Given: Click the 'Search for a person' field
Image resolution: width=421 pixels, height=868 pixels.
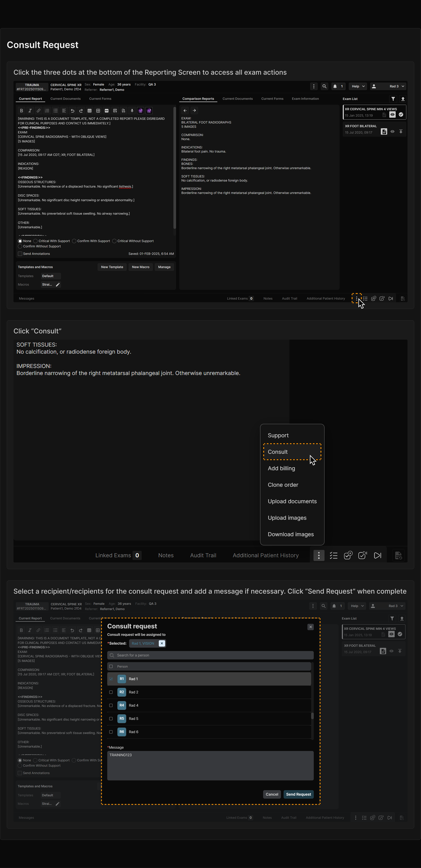Looking at the screenshot, I should (x=210, y=655).
